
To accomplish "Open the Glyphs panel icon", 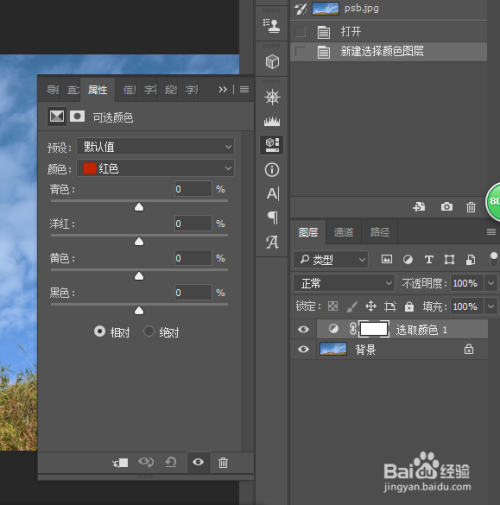I will tap(272, 242).
